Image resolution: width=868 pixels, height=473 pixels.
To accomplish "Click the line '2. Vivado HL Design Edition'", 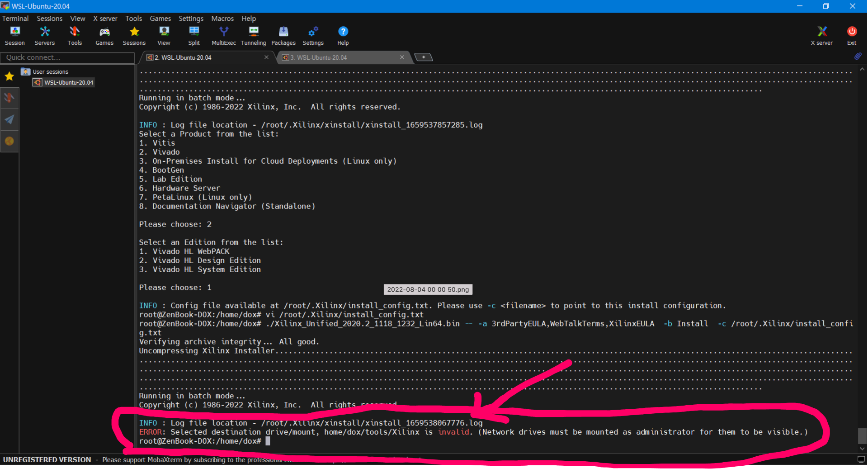I will point(200,260).
